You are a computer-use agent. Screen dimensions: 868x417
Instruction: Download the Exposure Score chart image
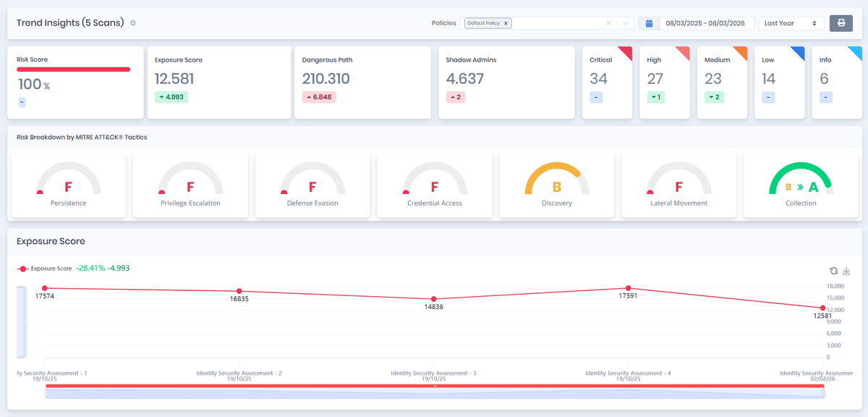(846, 271)
